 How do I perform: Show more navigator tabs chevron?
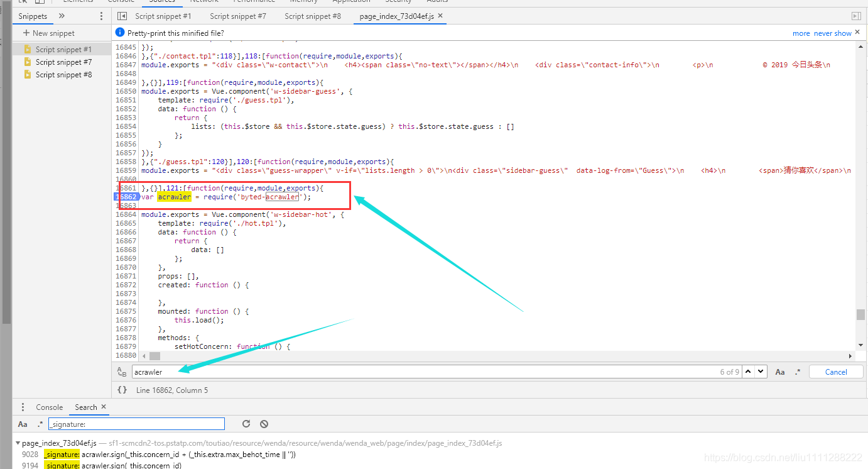(62, 16)
